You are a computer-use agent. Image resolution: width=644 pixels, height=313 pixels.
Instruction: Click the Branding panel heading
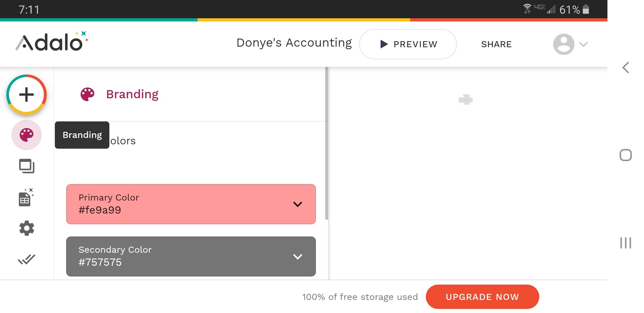pyautogui.click(x=132, y=94)
